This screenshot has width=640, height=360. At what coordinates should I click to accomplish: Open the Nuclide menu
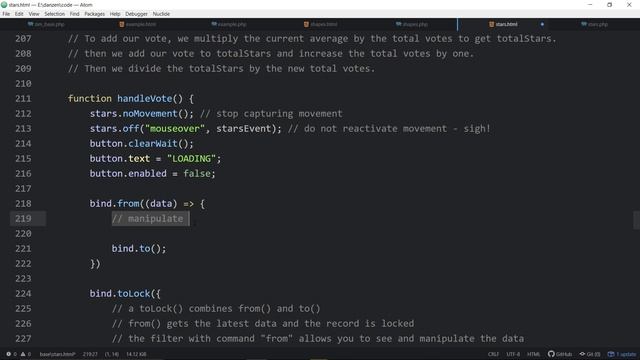point(161,14)
